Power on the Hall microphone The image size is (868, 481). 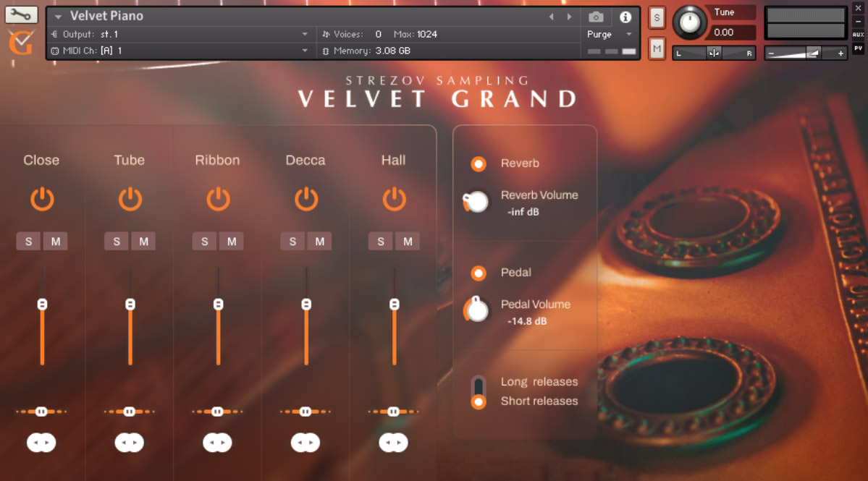[394, 200]
